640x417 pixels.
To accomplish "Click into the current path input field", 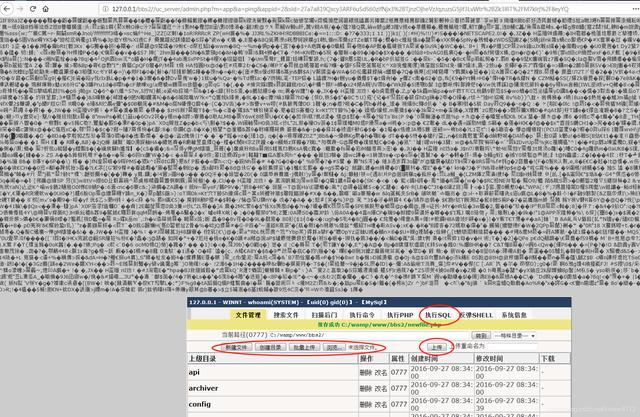I will pos(369,335).
